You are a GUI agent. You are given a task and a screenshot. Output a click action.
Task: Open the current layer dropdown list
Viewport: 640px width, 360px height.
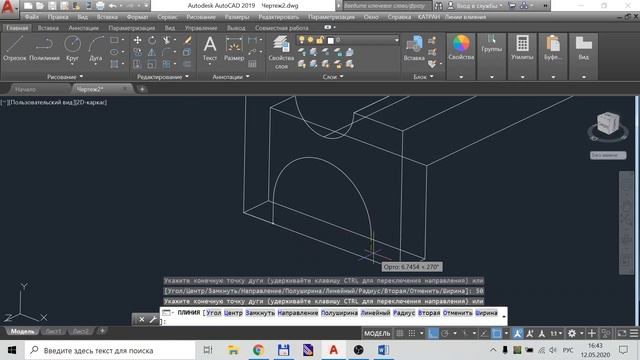396,40
